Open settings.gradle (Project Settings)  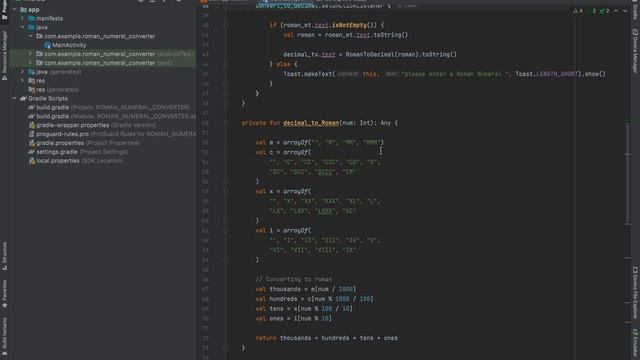point(78,152)
